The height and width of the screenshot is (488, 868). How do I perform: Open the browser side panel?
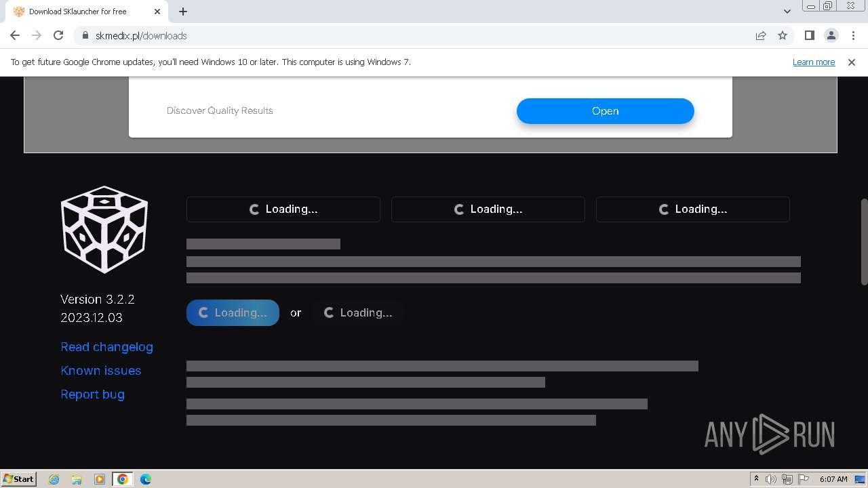pos(809,35)
